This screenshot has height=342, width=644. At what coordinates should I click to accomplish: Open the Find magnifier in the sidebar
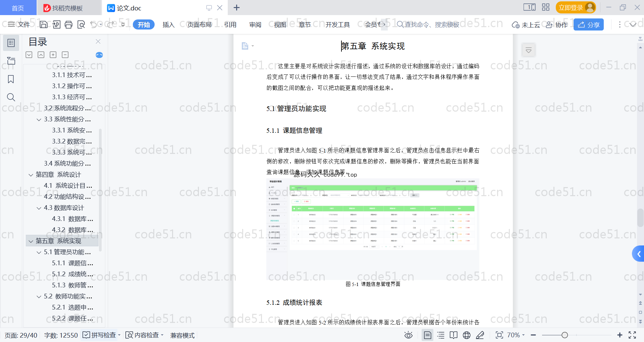tap(11, 97)
